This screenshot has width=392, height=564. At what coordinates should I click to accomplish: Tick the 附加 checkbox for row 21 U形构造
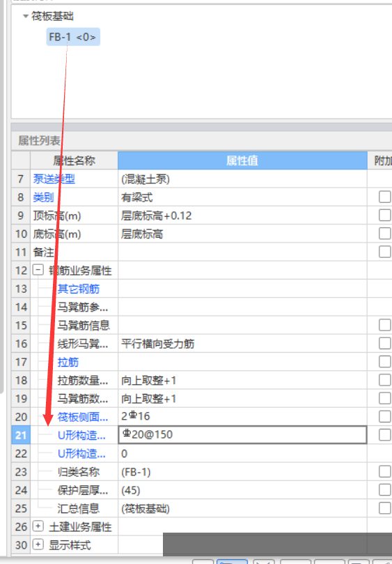385,435
